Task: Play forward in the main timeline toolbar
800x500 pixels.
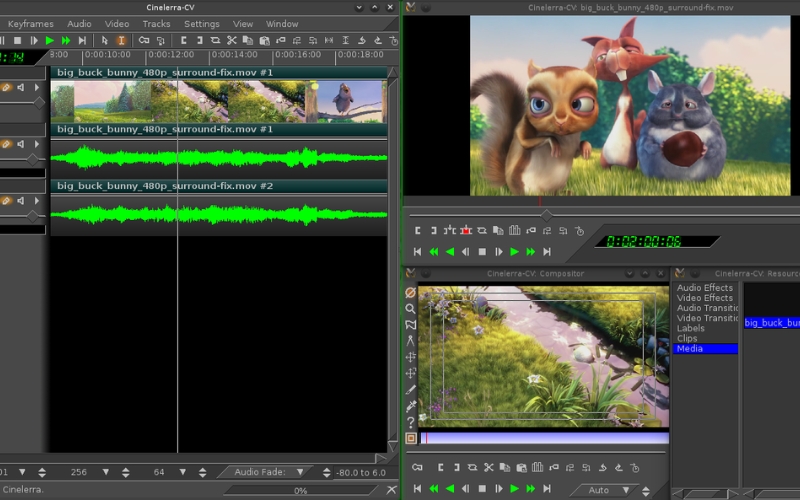Action: (49, 40)
